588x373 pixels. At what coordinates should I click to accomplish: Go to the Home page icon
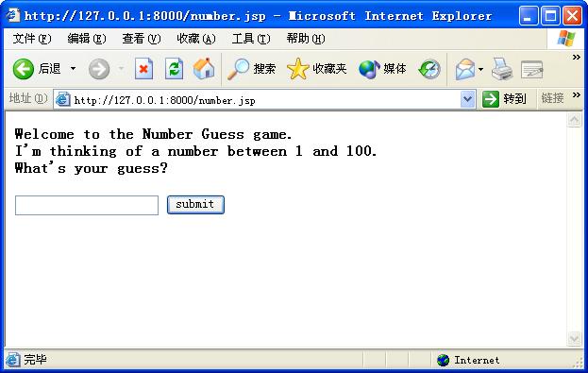pos(204,69)
